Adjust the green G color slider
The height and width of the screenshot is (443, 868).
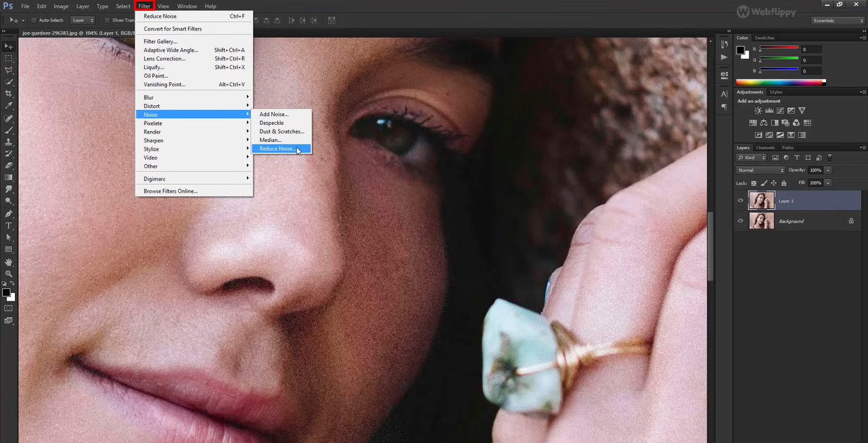(x=778, y=58)
